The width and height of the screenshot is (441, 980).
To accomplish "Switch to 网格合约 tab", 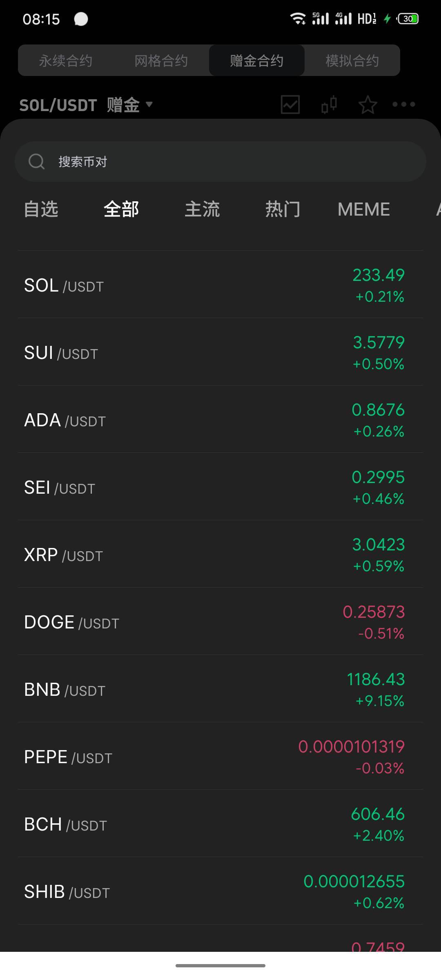I will pos(161,61).
